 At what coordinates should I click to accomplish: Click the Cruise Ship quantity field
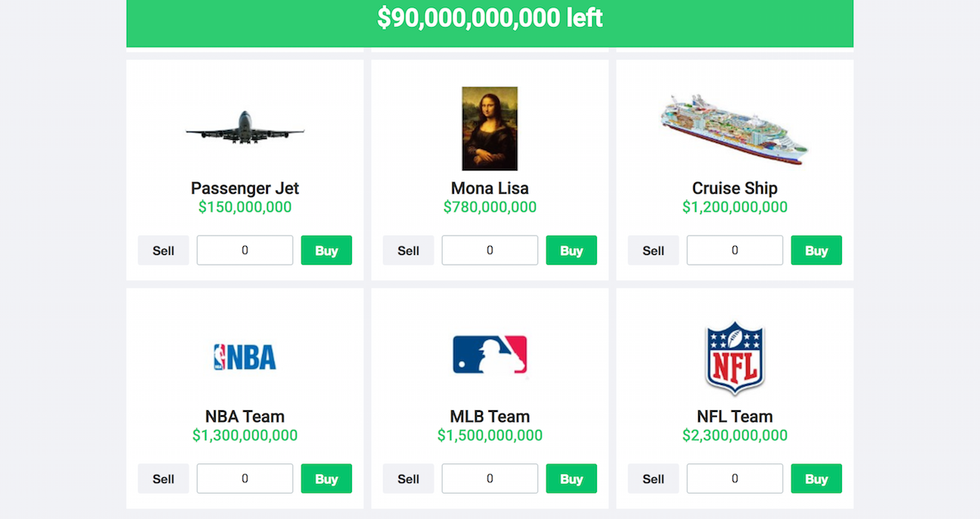point(733,250)
